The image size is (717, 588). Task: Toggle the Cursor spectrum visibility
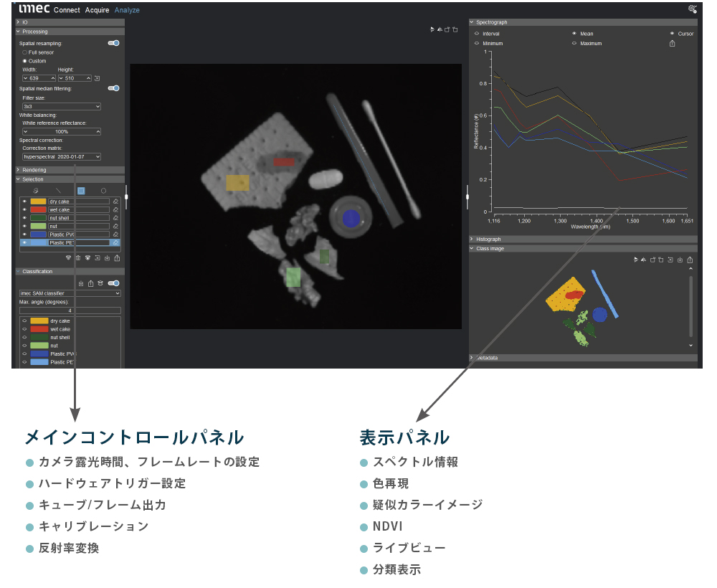[x=672, y=34]
